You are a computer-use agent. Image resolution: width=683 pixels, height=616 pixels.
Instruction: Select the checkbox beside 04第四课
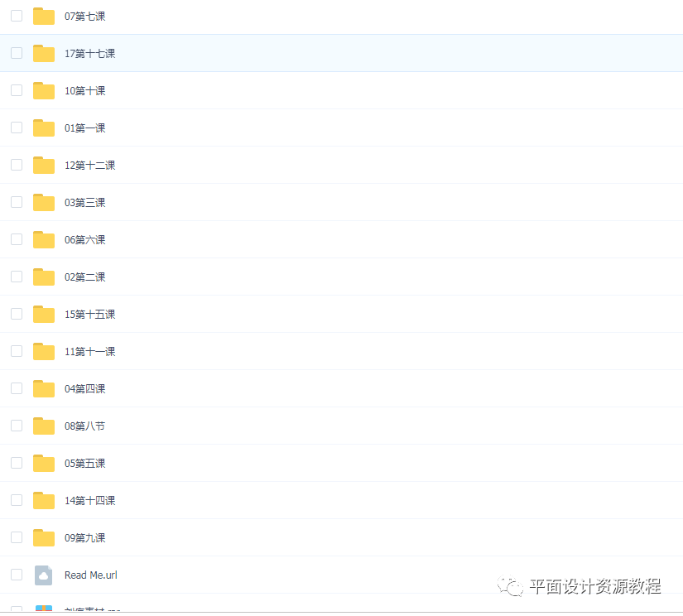(x=17, y=388)
